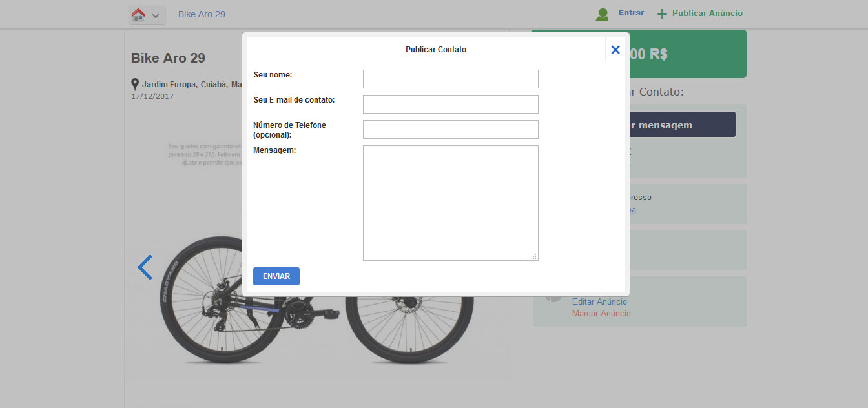This screenshot has height=408, width=868.
Task: Click the Seu nome input field
Action: pos(450,79)
